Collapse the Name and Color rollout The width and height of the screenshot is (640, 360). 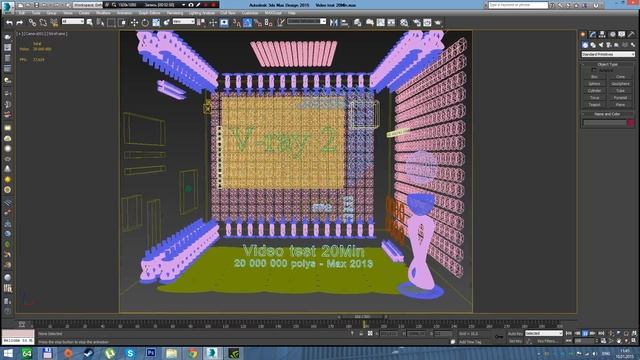click(x=607, y=114)
